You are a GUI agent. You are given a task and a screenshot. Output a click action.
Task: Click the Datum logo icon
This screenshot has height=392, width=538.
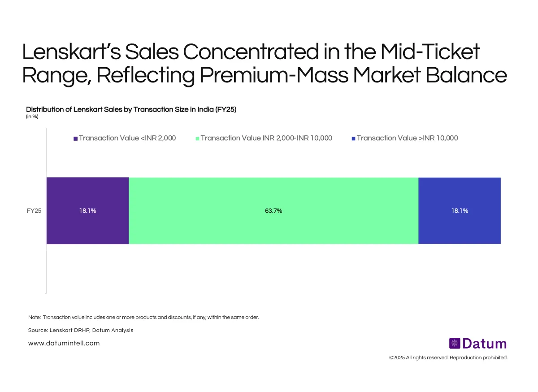point(455,344)
